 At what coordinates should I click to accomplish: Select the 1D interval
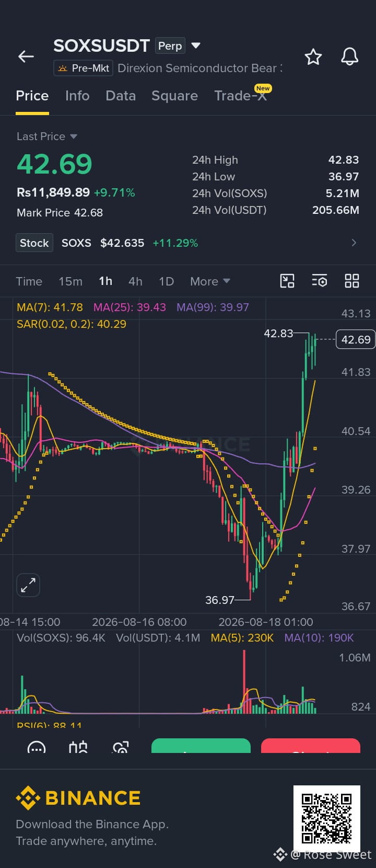pos(166,281)
